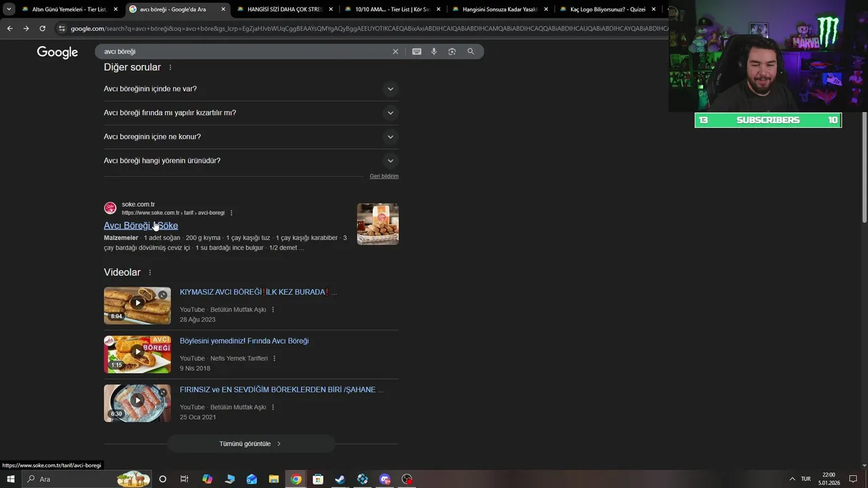Open OBS Studio from the taskbar
The image size is (868, 488).
[x=407, y=479]
